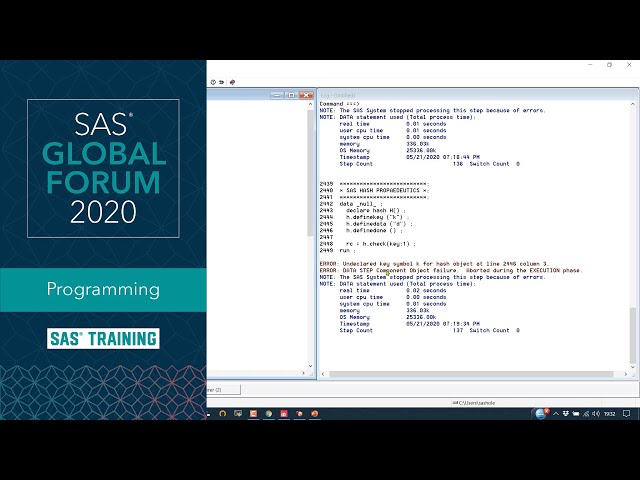This screenshot has height=480, width=640.
Task: Click the 'Step Count 136' log entry
Action: pos(429,164)
